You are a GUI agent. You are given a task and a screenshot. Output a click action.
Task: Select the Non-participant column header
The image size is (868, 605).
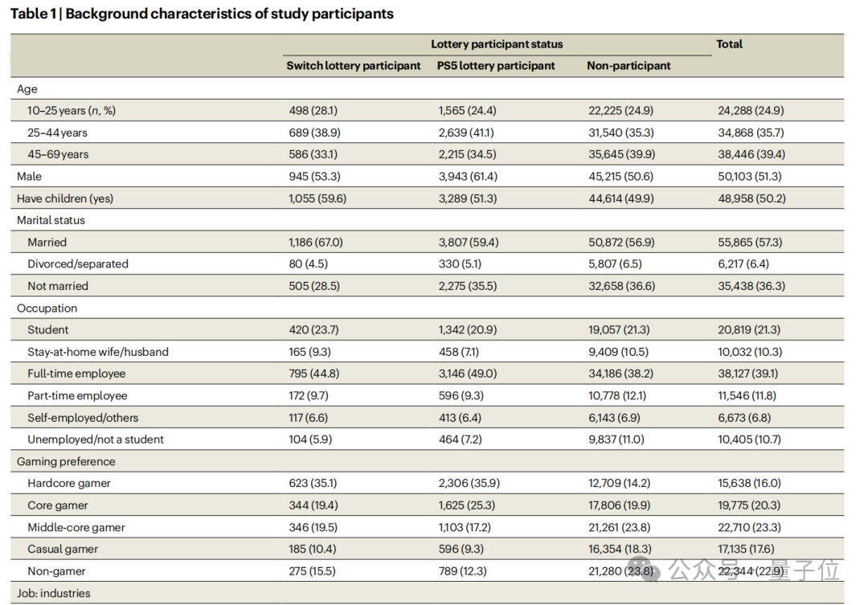[x=628, y=66]
